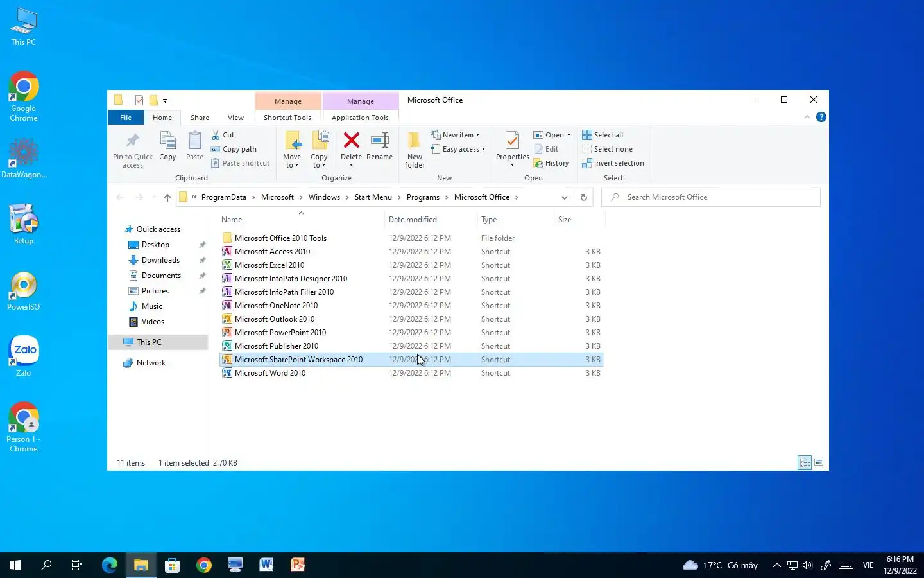Open Windows Start menu
The width and height of the screenshot is (924, 578).
coord(15,565)
